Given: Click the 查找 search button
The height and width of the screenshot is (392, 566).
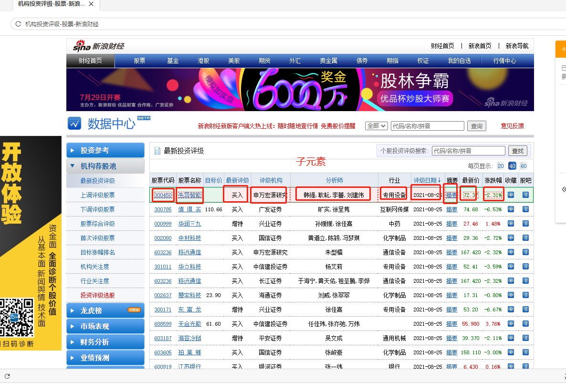Looking at the screenshot, I should click(x=518, y=151).
